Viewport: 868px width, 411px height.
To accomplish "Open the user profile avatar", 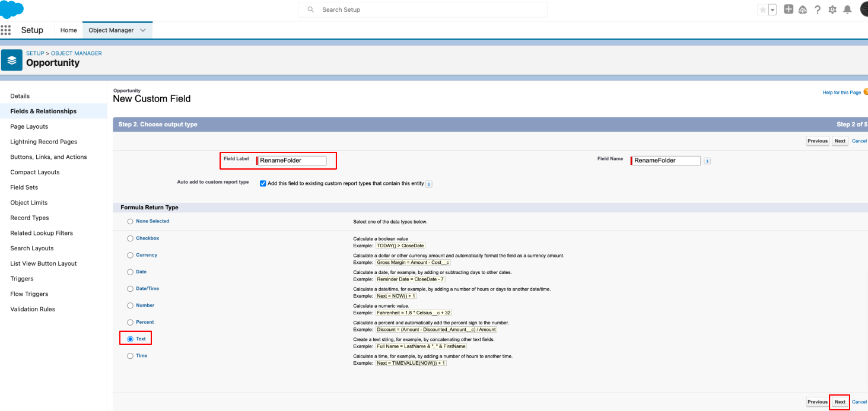I will point(864,9).
